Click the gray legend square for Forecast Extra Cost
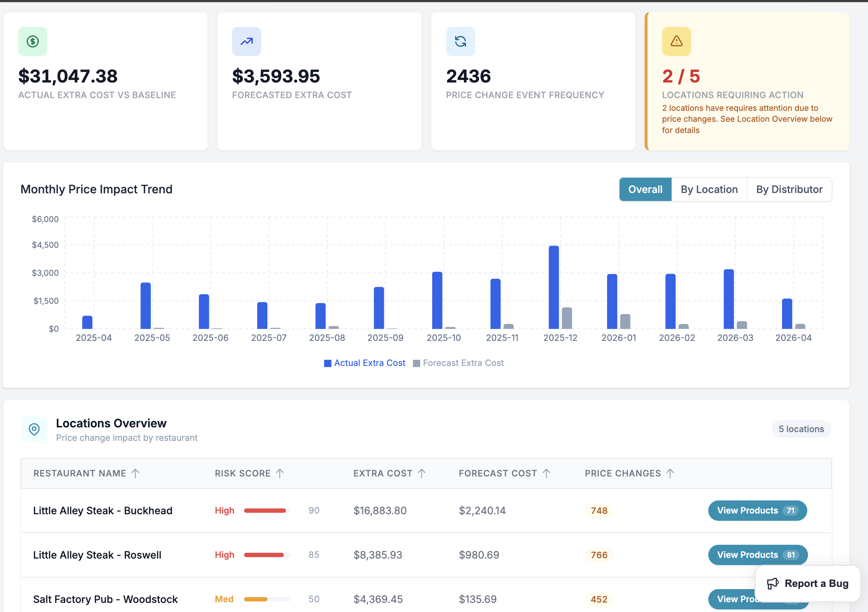The width and height of the screenshot is (868, 612). tap(416, 363)
